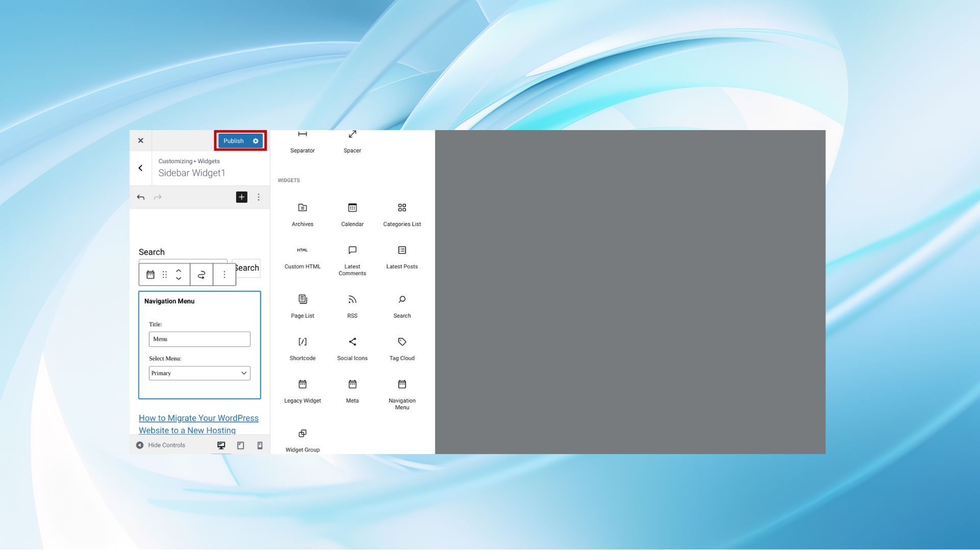Insert the Archives widget block

click(x=302, y=214)
